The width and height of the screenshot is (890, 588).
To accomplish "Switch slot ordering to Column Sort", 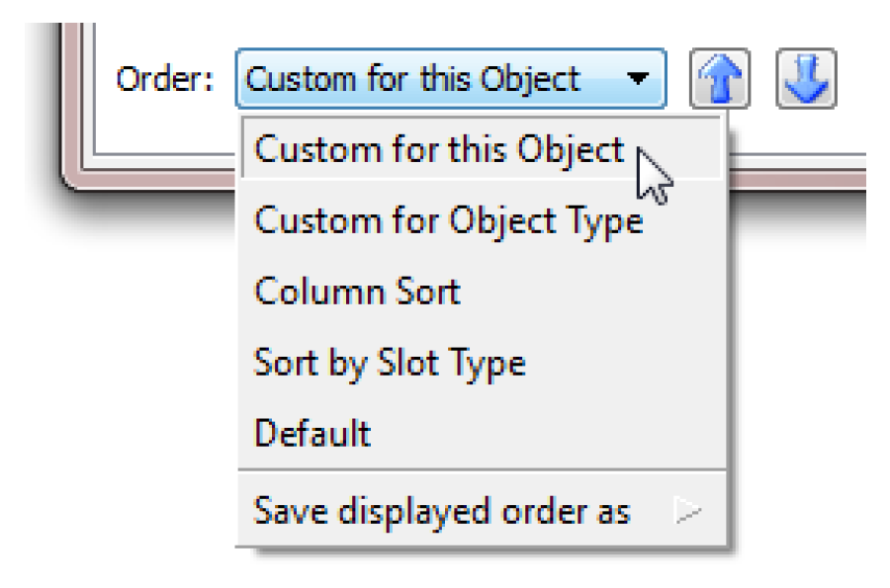I will pos(357,292).
